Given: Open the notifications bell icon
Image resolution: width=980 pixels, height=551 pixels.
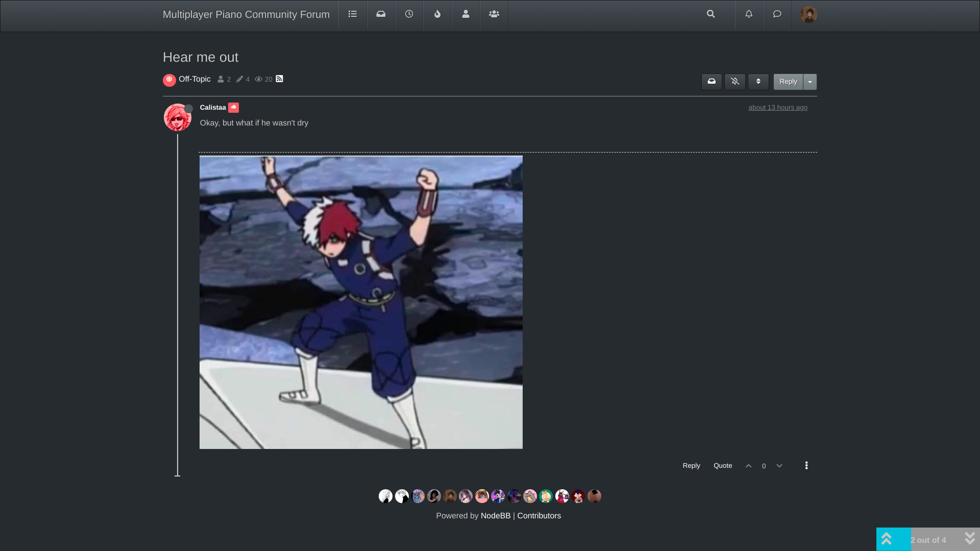Looking at the screenshot, I should [x=749, y=14].
